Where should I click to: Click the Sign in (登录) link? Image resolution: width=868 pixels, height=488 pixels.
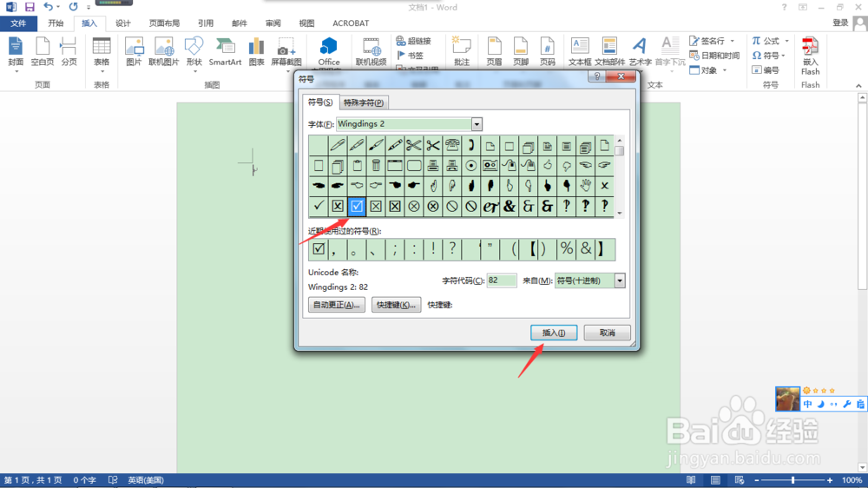tap(840, 23)
